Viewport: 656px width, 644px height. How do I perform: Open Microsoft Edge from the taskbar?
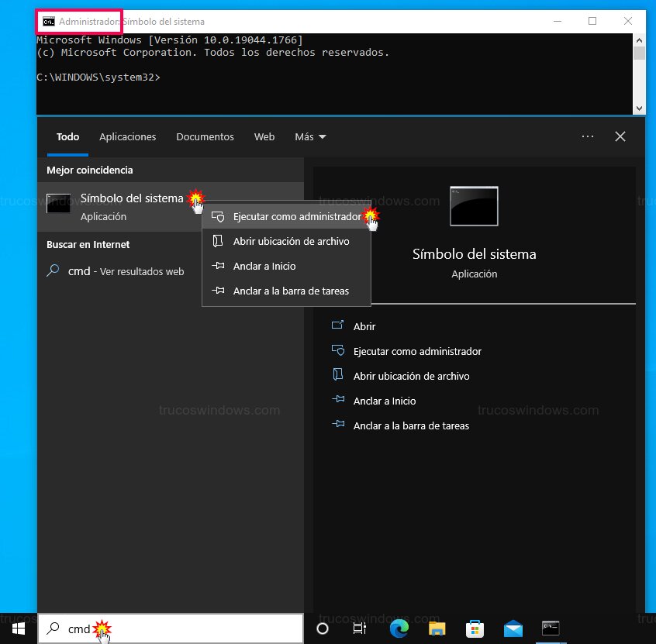(x=399, y=629)
